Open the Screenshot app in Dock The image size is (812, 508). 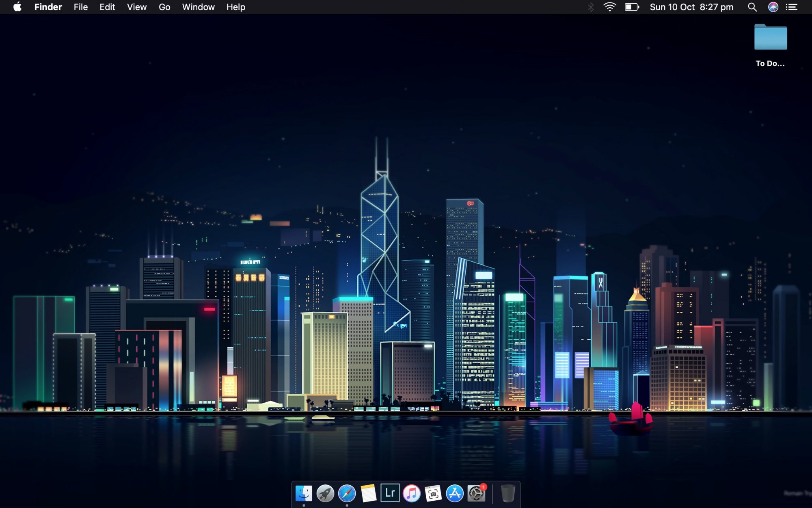click(x=433, y=494)
